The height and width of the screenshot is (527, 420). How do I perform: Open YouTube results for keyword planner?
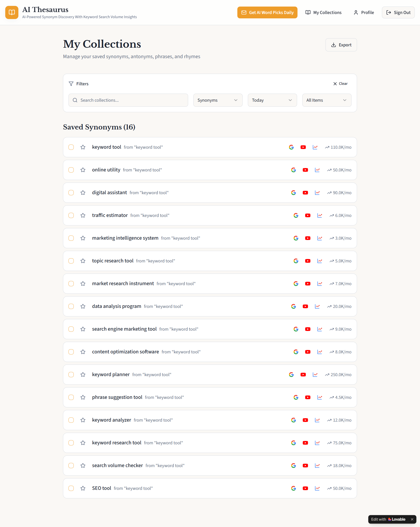tap(303, 374)
